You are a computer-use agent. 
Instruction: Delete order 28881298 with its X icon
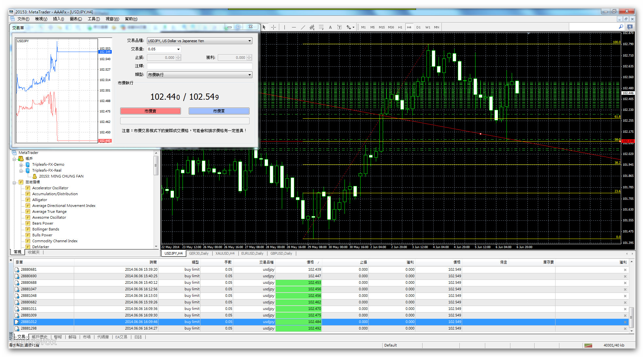point(625,329)
